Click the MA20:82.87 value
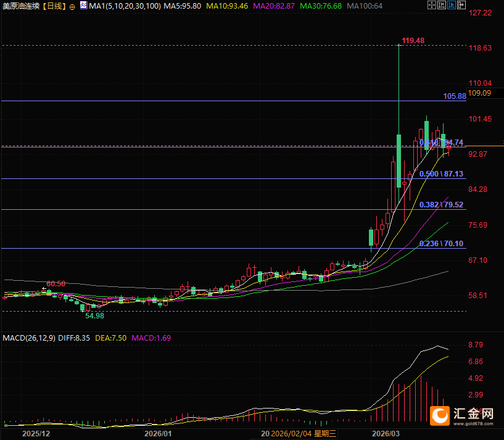 pyautogui.click(x=274, y=6)
